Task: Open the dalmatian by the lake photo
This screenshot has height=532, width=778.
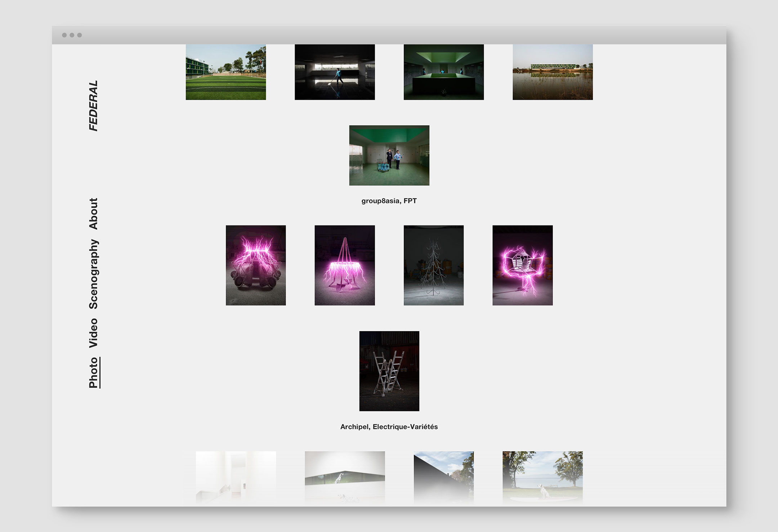Action: click(x=542, y=475)
